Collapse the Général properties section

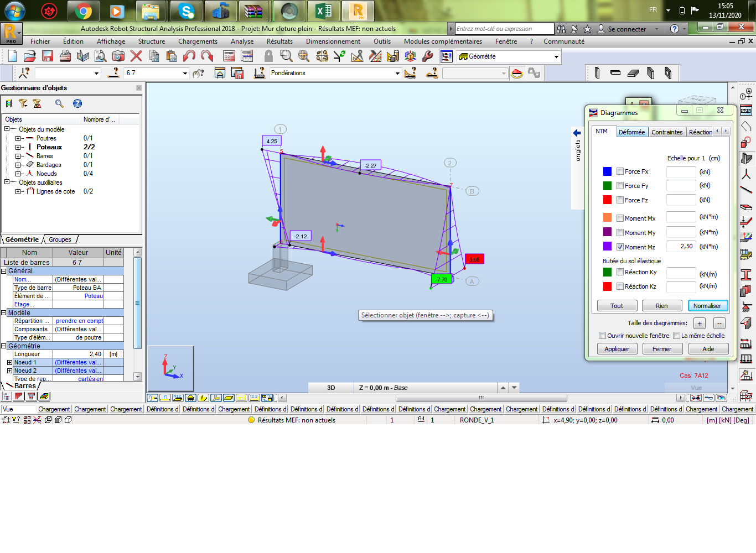(x=4, y=271)
